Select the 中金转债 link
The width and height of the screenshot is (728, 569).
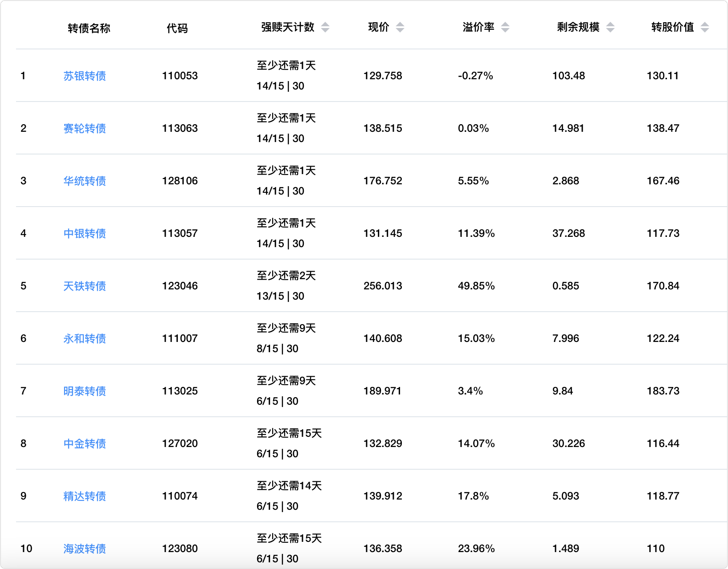(x=85, y=444)
